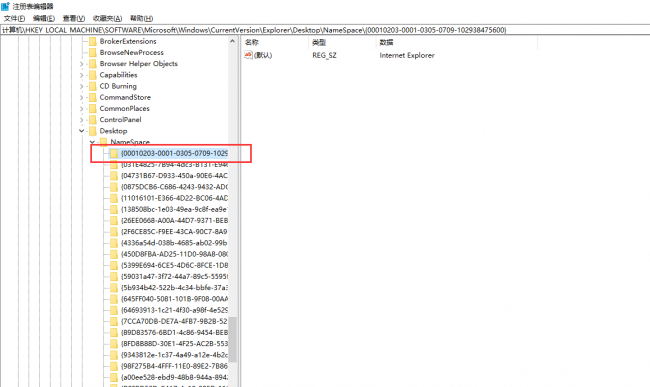Click the CommonPlaces folder icon
Viewport: 650px width, 387px height.
pyautogui.click(x=93, y=108)
